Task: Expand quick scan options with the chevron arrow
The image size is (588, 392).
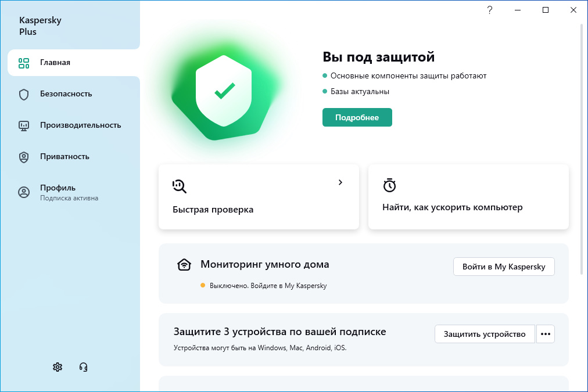Action: pyautogui.click(x=340, y=182)
